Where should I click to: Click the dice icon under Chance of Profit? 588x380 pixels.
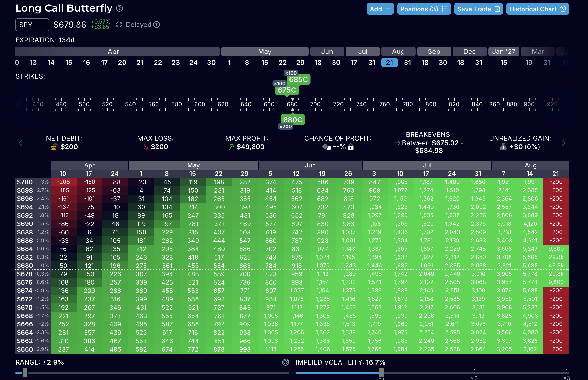point(326,147)
